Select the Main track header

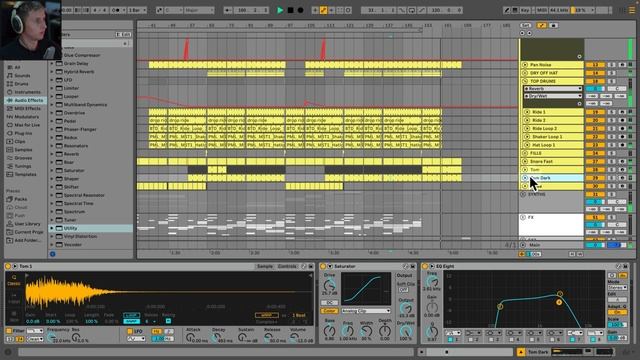(551, 245)
